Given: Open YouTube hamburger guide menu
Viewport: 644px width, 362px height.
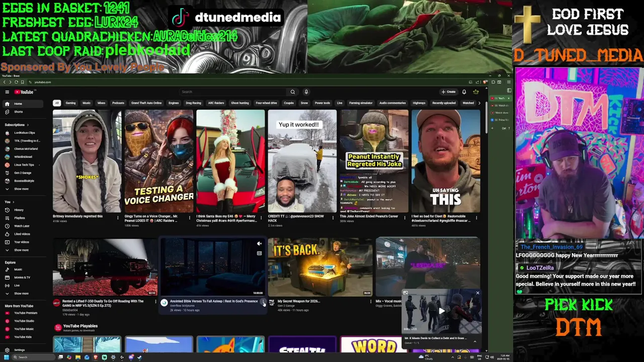Looking at the screenshot, I should pos(7,92).
